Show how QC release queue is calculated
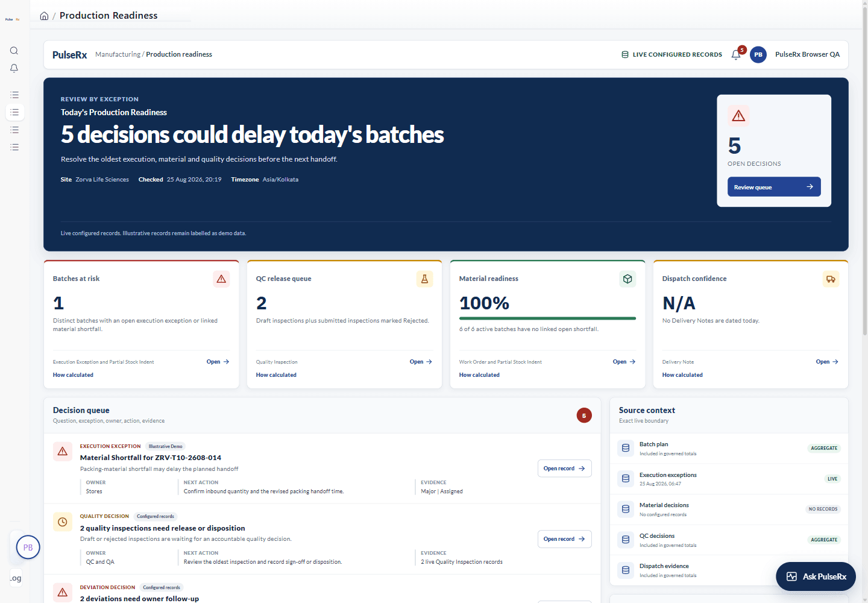 pyautogui.click(x=276, y=375)
